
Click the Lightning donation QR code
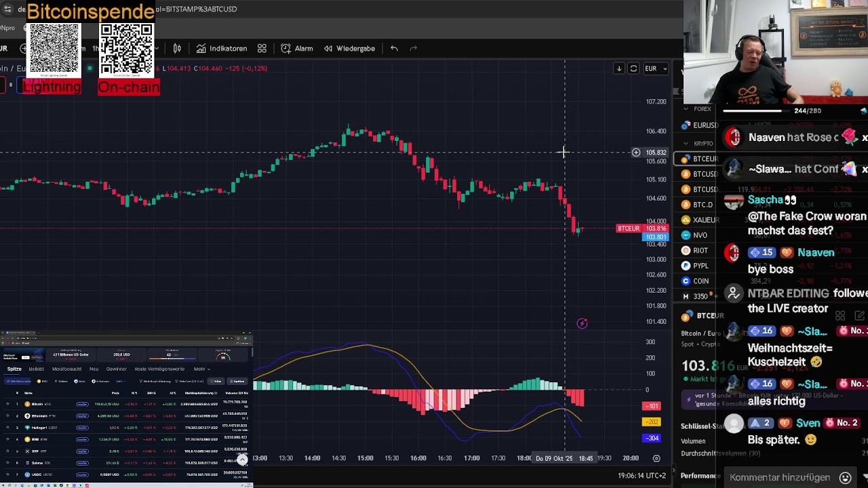coord(54,48)
